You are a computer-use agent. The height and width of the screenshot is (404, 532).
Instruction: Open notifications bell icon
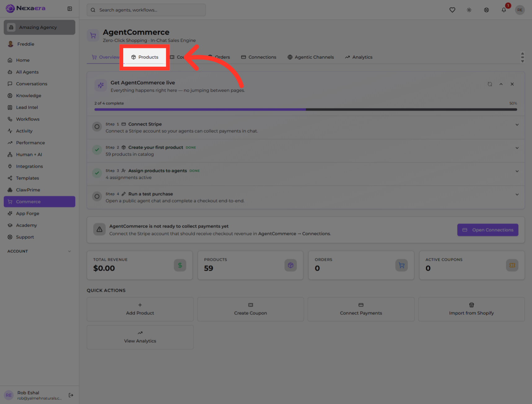coord(504,10)
